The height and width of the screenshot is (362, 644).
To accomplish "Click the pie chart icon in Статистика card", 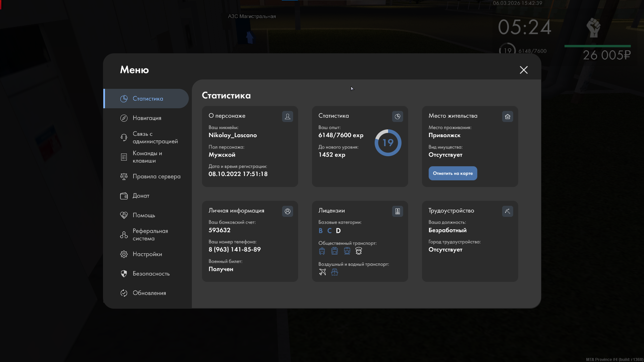I will pyautogui.click(x=397, y=116).
